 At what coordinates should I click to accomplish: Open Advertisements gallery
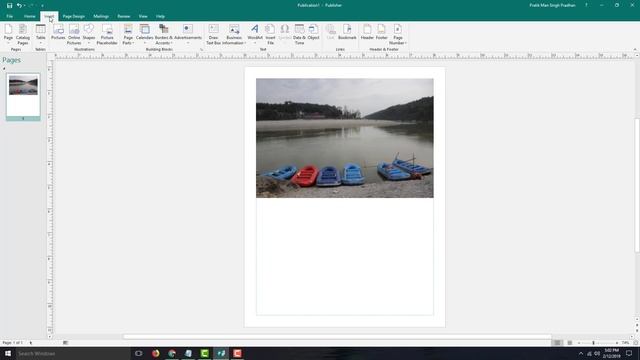188,34
